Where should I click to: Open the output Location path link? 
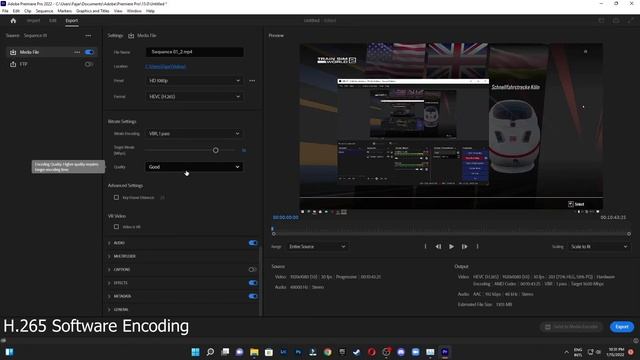166,67
